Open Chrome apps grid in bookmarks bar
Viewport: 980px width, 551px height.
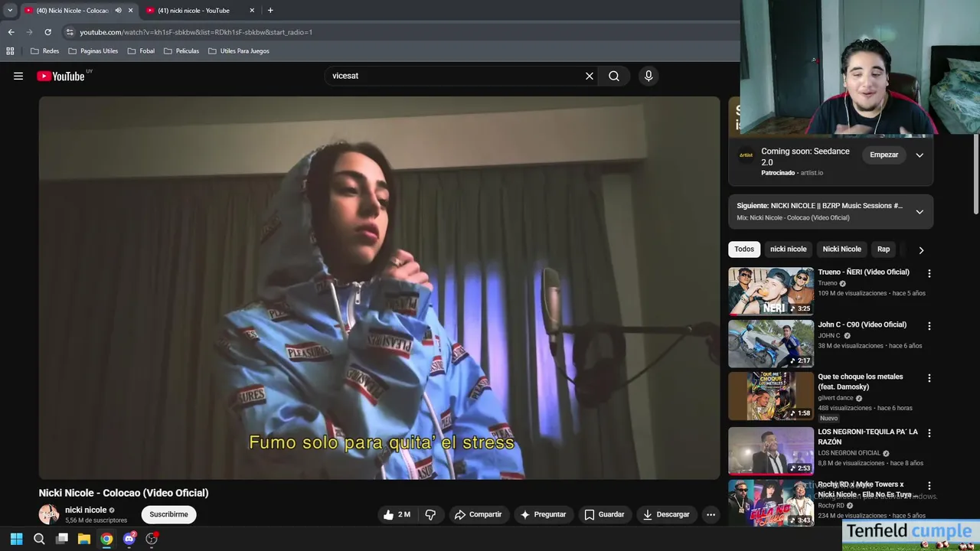(x=10, y=51)
